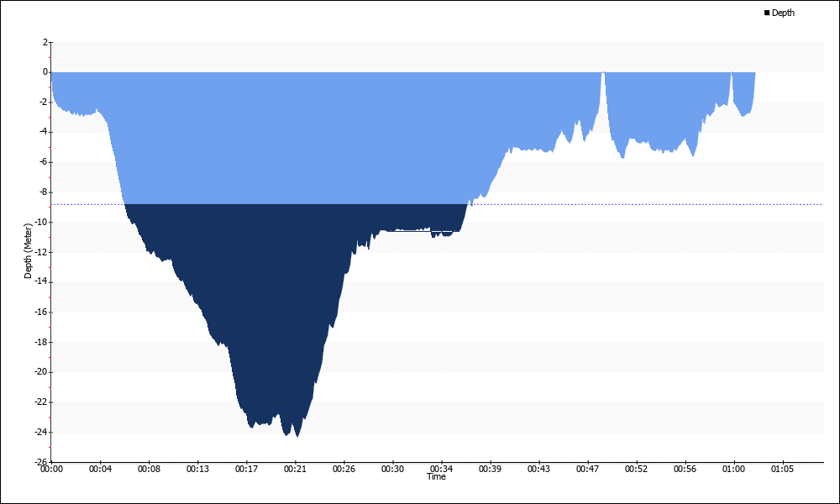840x504 pixels.
Task: Click the '00:13' time axis label
Action: pos(197,470)
